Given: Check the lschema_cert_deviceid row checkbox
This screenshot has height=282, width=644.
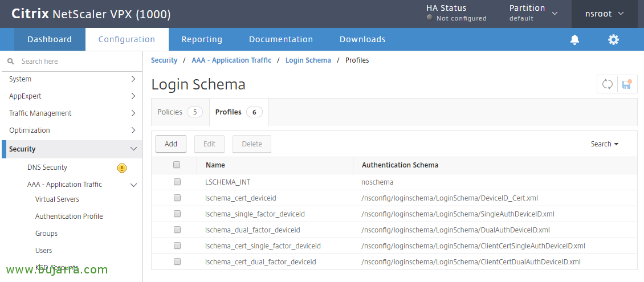Looking at the screenshot, I should pyautogui.click(x=177, y=198).
